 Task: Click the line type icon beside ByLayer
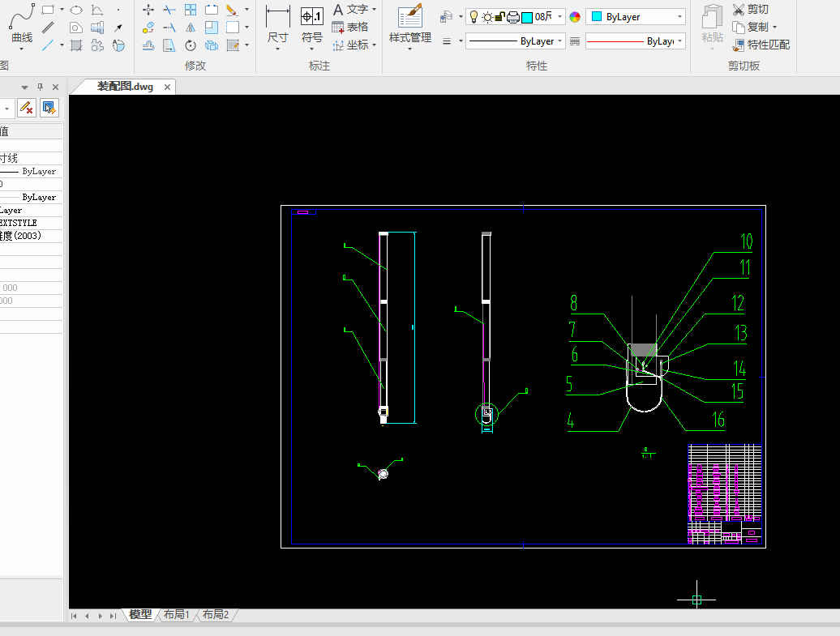coord(575,41)
